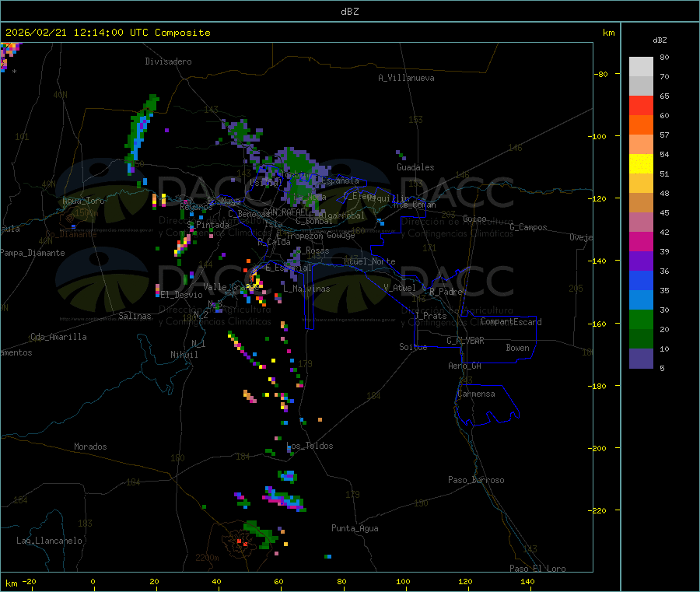Click the Agua_Toro map label
The image size is (700, 592).
click(83, 201)
